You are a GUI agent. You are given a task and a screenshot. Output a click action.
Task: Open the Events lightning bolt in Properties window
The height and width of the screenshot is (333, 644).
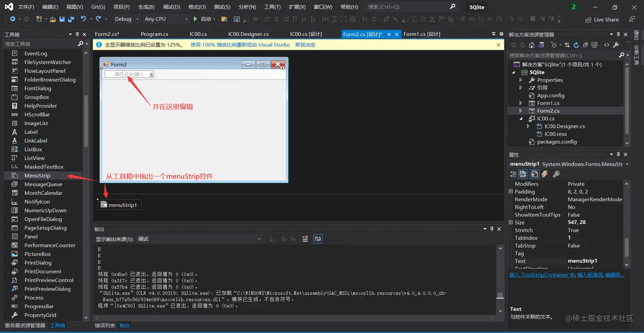click(544, 173)
